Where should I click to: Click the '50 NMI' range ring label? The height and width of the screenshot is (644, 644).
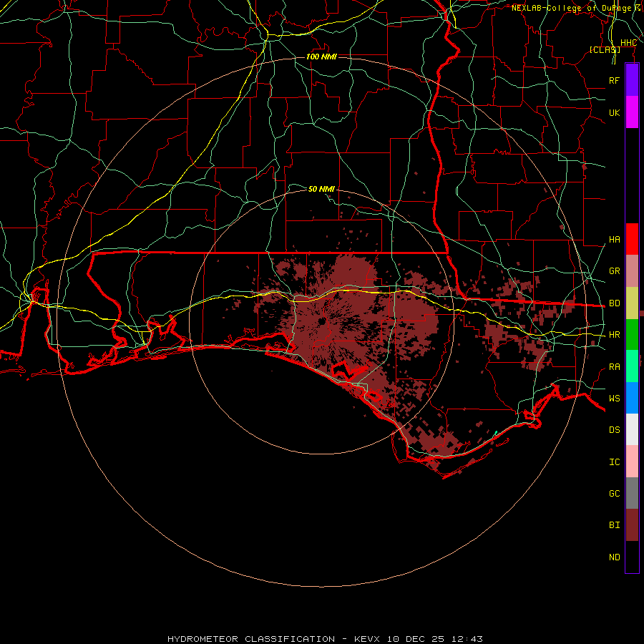tap(321, 189)
